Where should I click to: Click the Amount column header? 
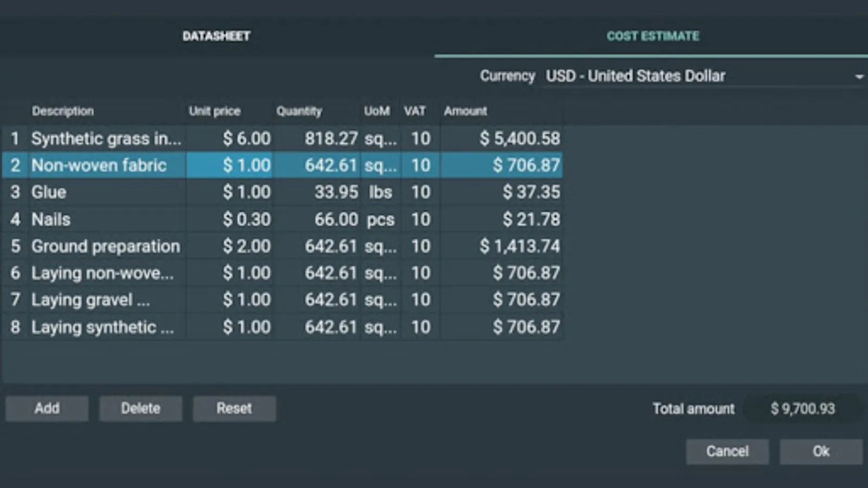coord(465,111)
